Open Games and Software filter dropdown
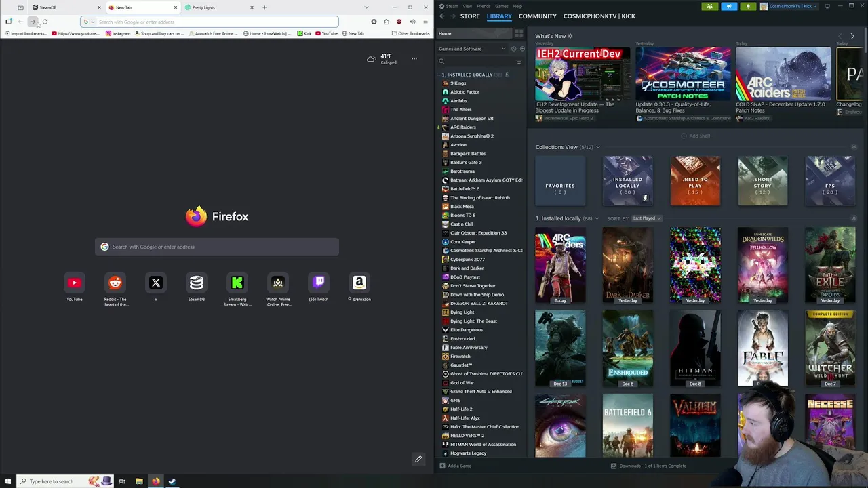The width and height of the screenshot is (868, 488). (x=472, y=49)
